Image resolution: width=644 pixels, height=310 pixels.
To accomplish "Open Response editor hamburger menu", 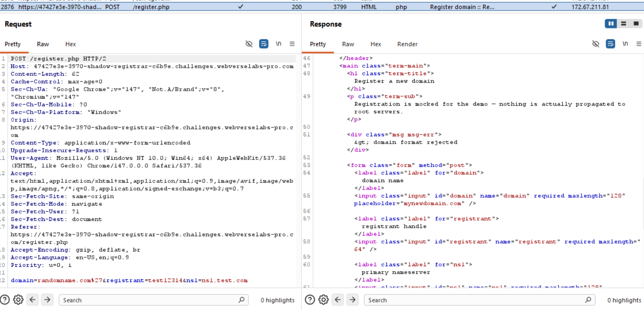I will coord(639,44).
